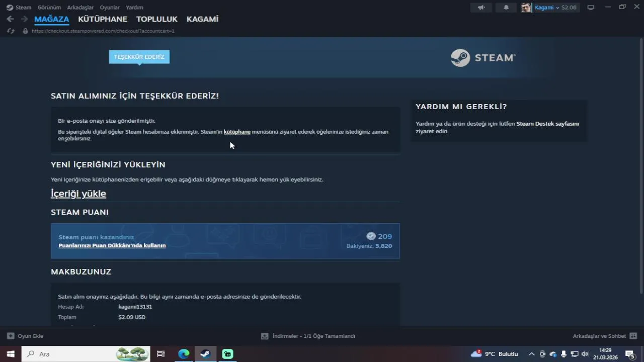Click the Steam points coin icon
The height and width of the screenshot is (362, 644).
pyautogui.click(x=371, y=236)
